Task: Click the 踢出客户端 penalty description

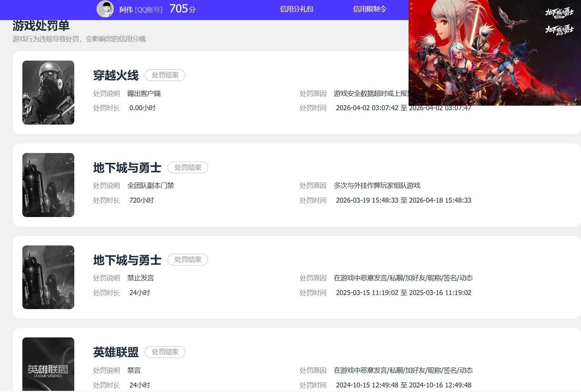Action: pos(144,94)
